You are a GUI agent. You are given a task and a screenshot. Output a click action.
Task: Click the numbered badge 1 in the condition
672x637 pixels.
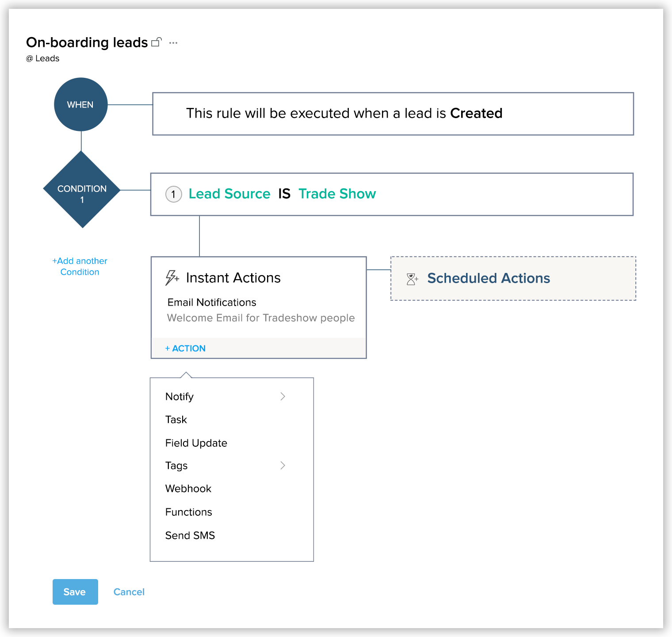point(174,194)
